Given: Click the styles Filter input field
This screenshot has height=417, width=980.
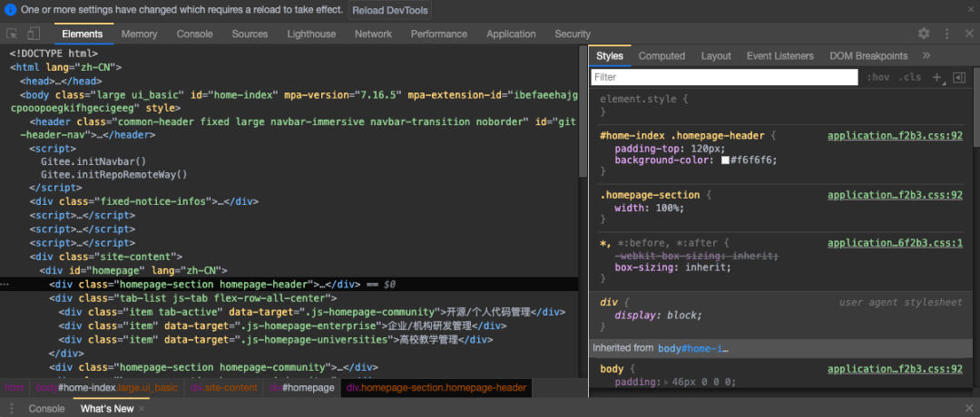Looking at the screenshot, I should [x=724, y=77].
